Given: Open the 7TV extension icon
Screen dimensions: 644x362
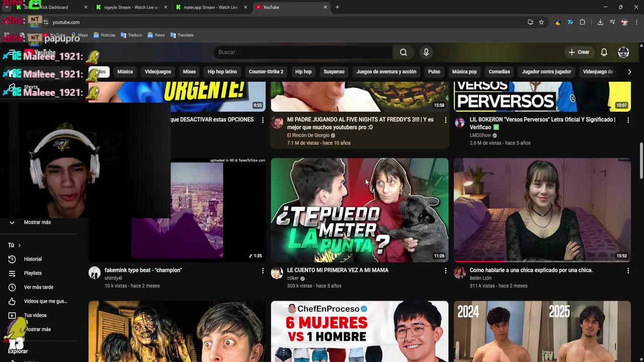Looking at the screenshot, I should click(570, 22).
